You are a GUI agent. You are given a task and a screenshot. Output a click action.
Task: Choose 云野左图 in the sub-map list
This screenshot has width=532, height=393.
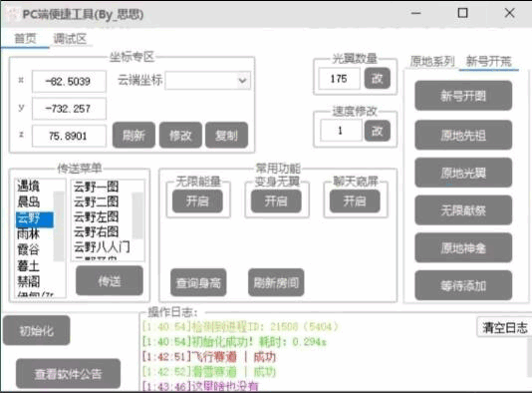point(97,216)
